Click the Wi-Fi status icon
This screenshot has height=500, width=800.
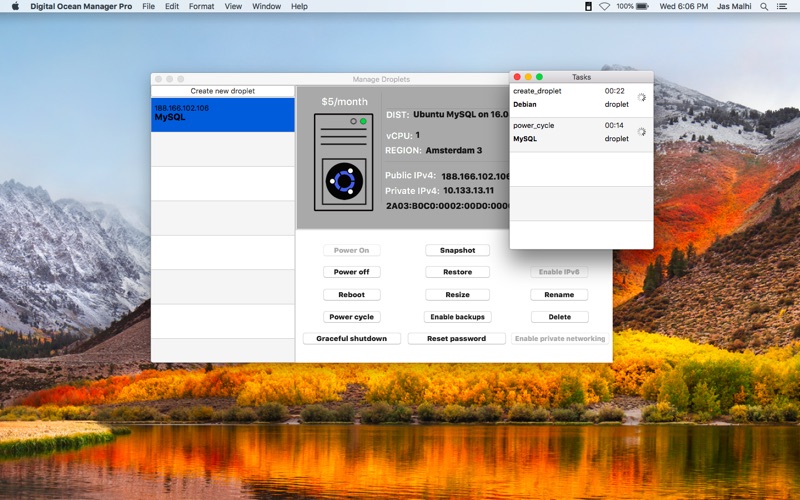click(x=604, y=6)
